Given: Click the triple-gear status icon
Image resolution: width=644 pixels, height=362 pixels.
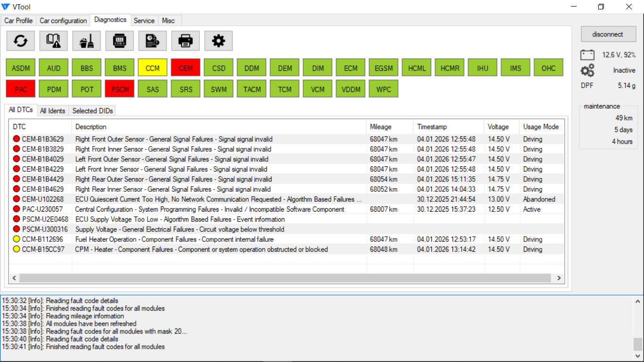Looking at the screenshot, I should pyautogui.click(x=587, y=71).
